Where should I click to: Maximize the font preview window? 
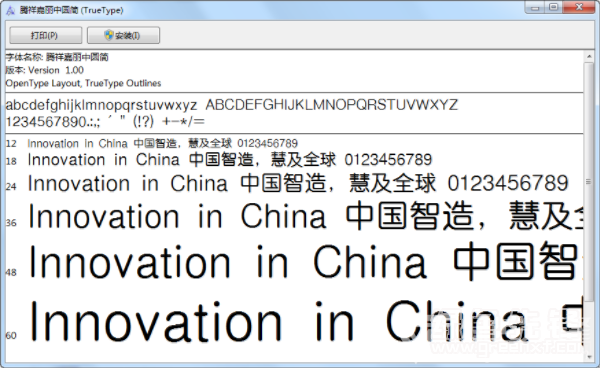click(553, 7)
